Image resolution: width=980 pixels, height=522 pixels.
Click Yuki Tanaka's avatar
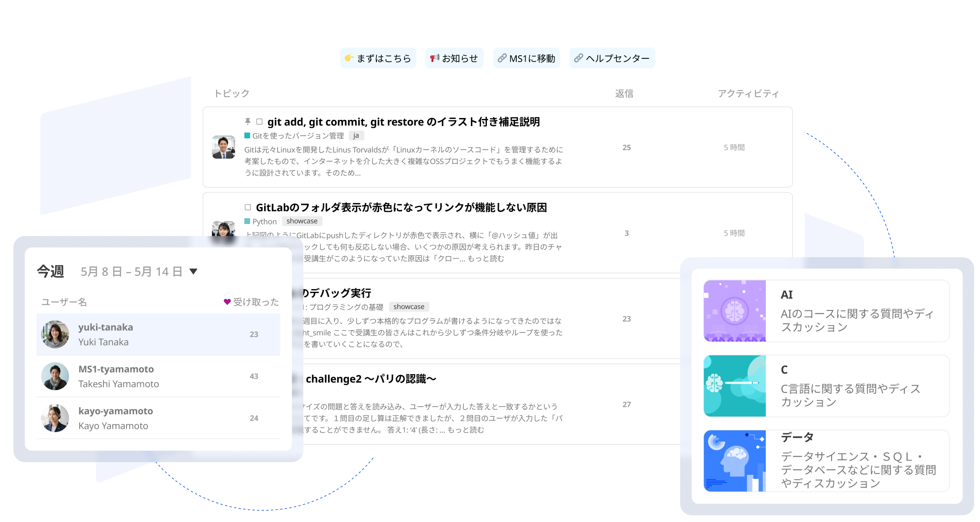55,334
